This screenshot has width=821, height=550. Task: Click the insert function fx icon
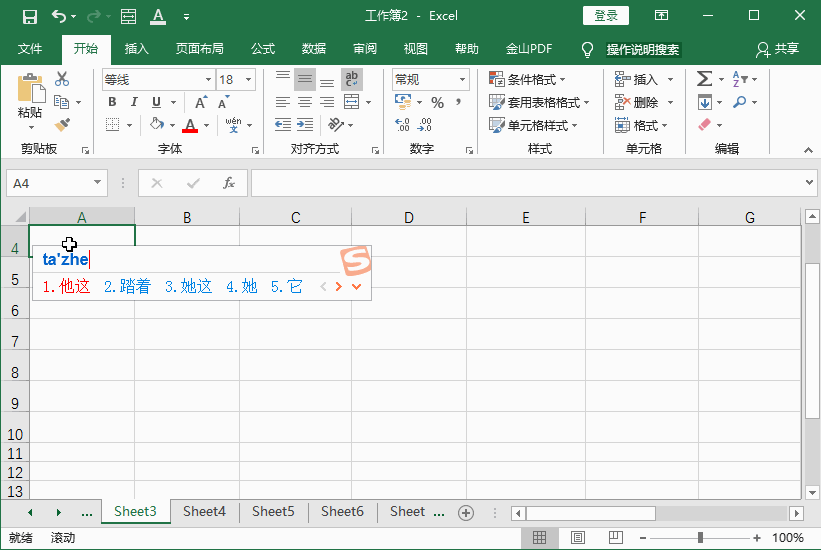228,183
